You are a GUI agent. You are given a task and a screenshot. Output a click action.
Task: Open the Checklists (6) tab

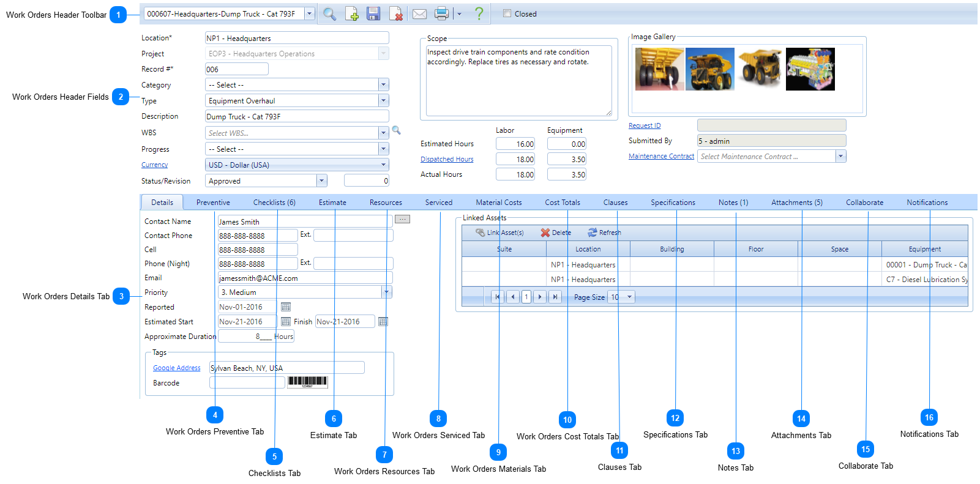[x=274, y=203]
